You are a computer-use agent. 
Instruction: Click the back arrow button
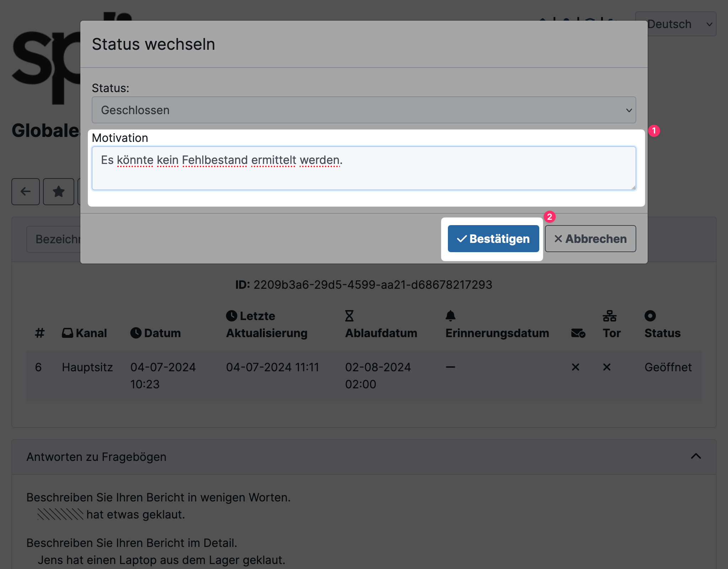tap(26, 192)
